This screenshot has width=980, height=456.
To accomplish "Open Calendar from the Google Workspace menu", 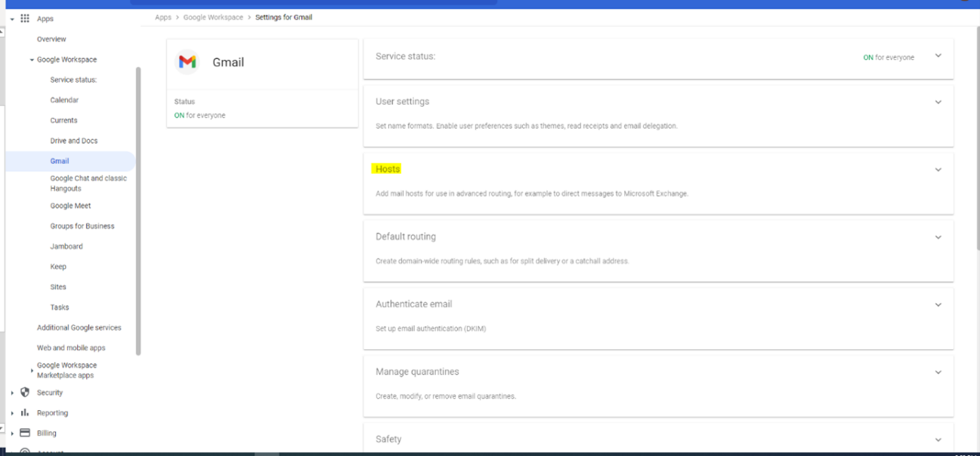I will coord(64,99).
